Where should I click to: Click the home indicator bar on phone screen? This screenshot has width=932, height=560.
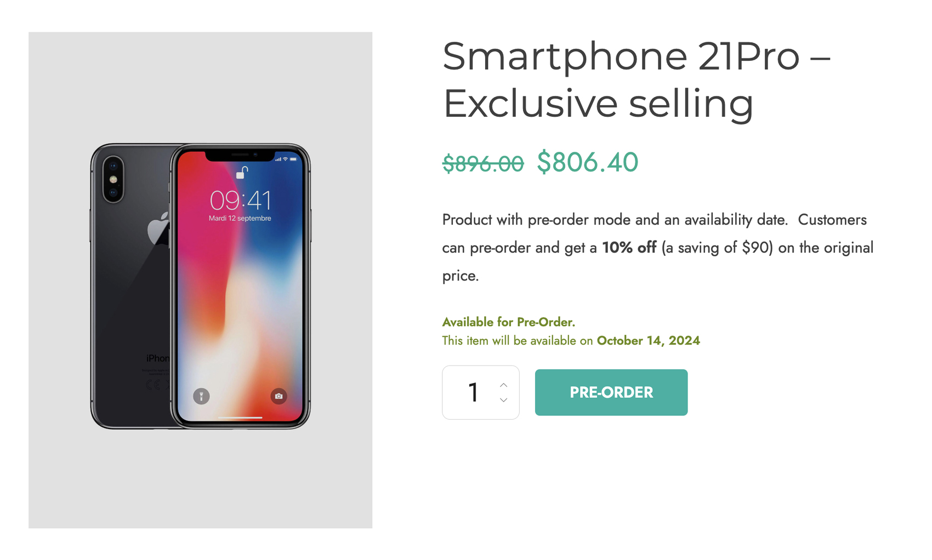240,418
